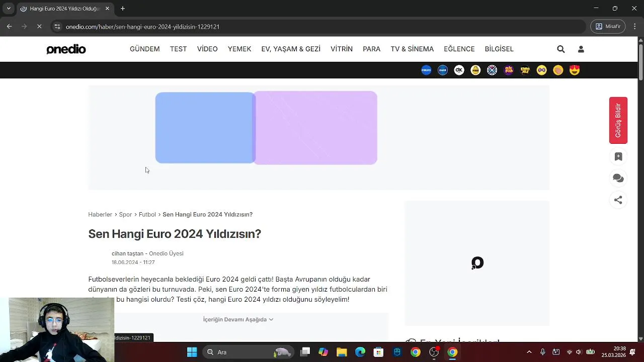Stop page loading button
The height and width of the screenshot is (362, 644).
click(39, 26)
